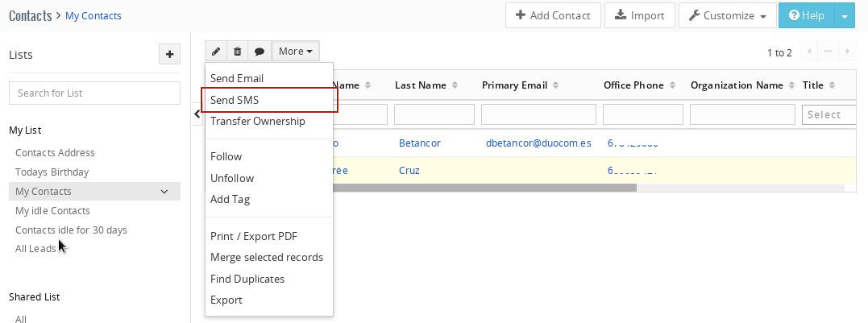Click the comment bubble icon
Image resolution: width=868 pixels, height=323 pixels.
click(x=260, y=52)
